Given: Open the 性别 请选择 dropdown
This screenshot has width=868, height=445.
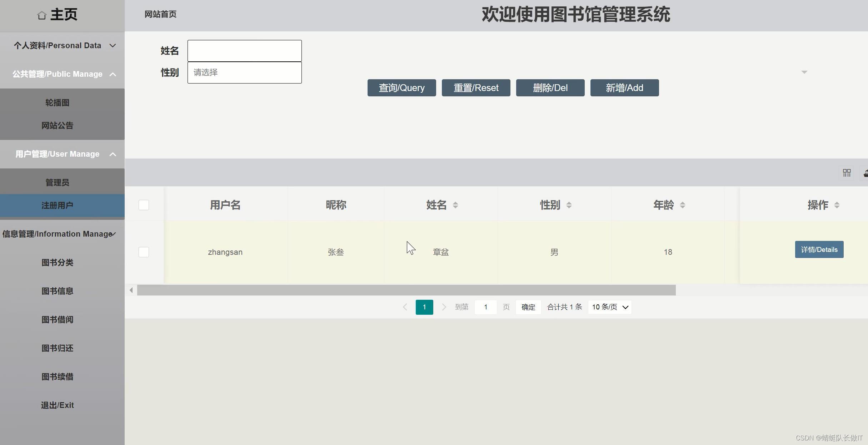Looking at the screenshot, I should 244,73.
